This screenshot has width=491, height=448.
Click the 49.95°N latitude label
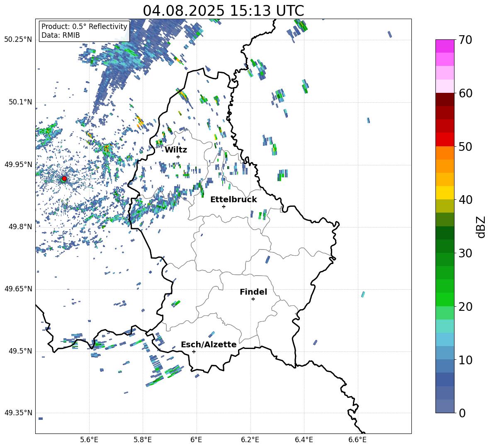pyautogui.click(x=18, y=165)
